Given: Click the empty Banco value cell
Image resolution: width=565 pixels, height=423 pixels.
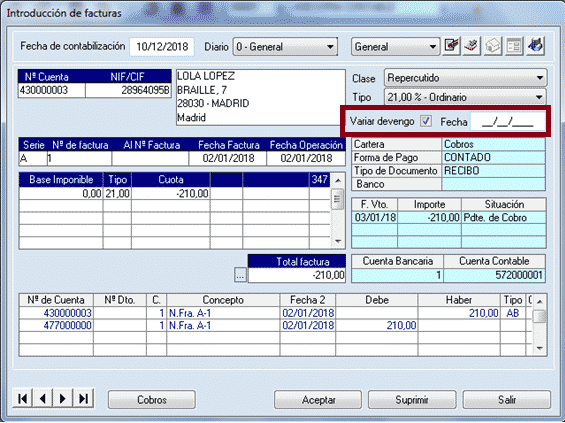Looking at the screenshot, I should pyautogui.click(x=493, y=184).
